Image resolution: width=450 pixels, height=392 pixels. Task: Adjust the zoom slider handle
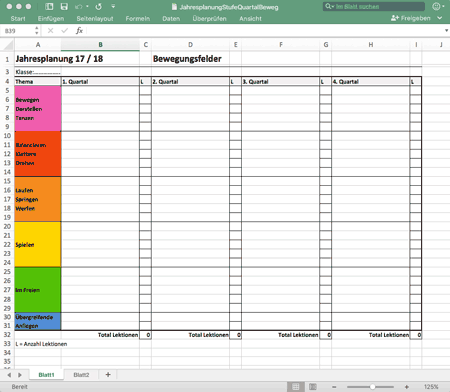372,387
